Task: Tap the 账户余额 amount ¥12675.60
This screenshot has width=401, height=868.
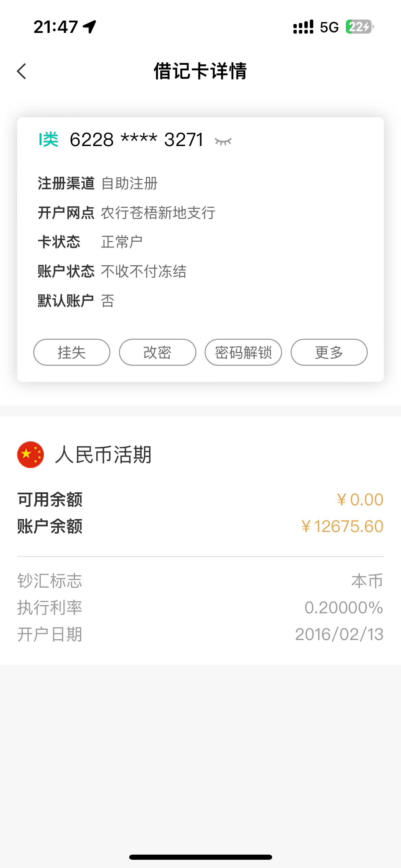Action: [x=342, y=526]
